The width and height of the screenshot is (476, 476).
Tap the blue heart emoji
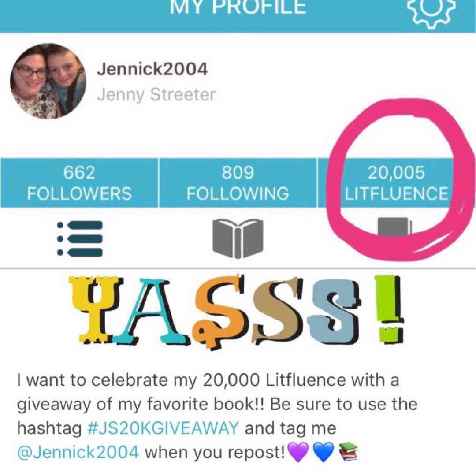click(323, 452)
